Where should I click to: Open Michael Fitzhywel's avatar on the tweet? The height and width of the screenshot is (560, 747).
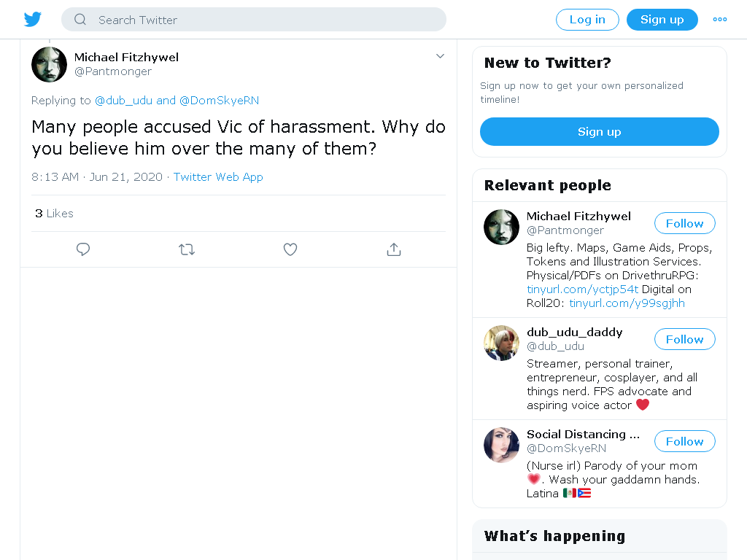pyautogui.click(x=49, y=64)
